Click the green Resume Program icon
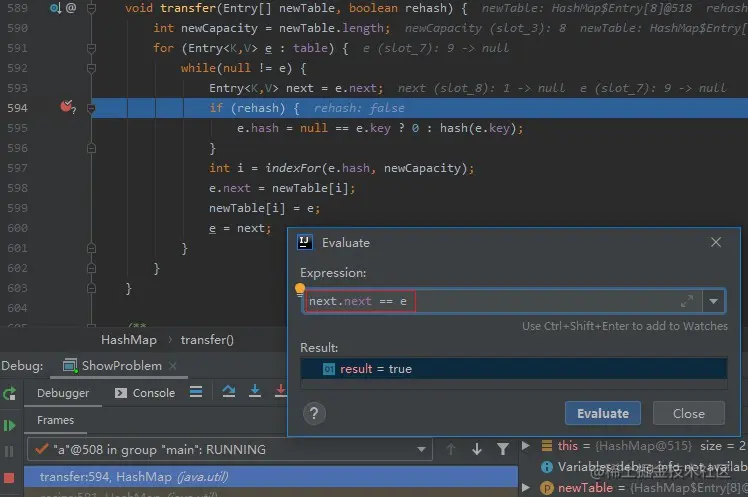The image size is (748, 497). click(9, 425)
